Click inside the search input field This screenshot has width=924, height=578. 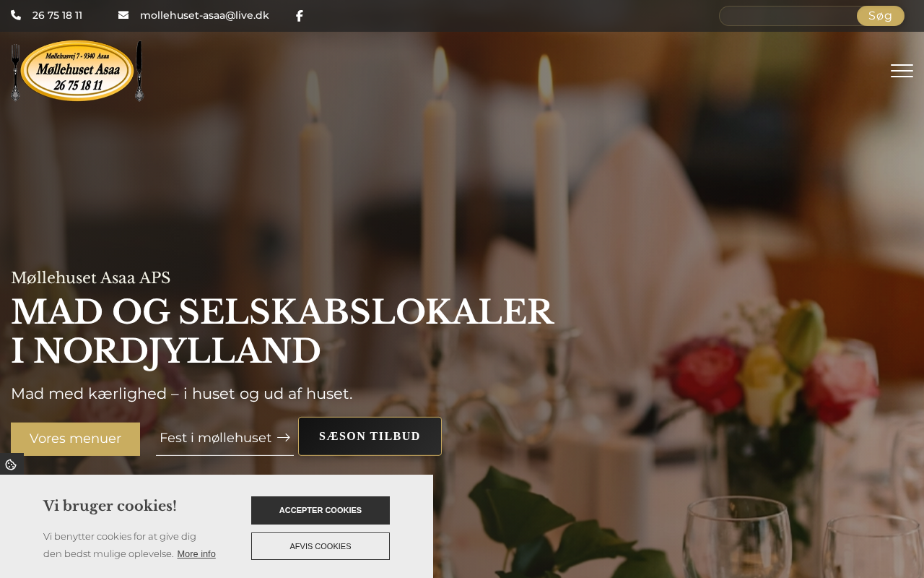pos(788,16)
